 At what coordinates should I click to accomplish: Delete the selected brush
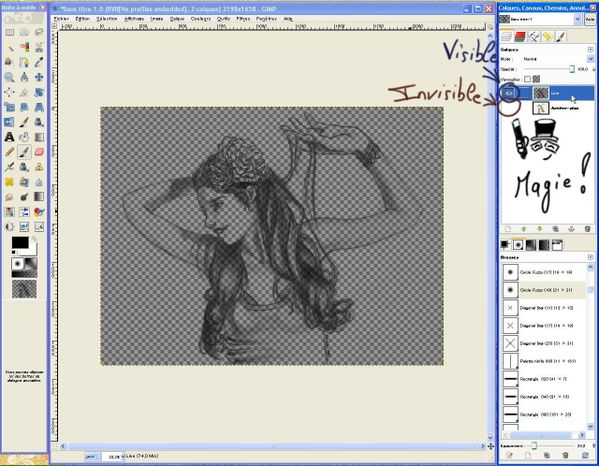tap(565, 455)
